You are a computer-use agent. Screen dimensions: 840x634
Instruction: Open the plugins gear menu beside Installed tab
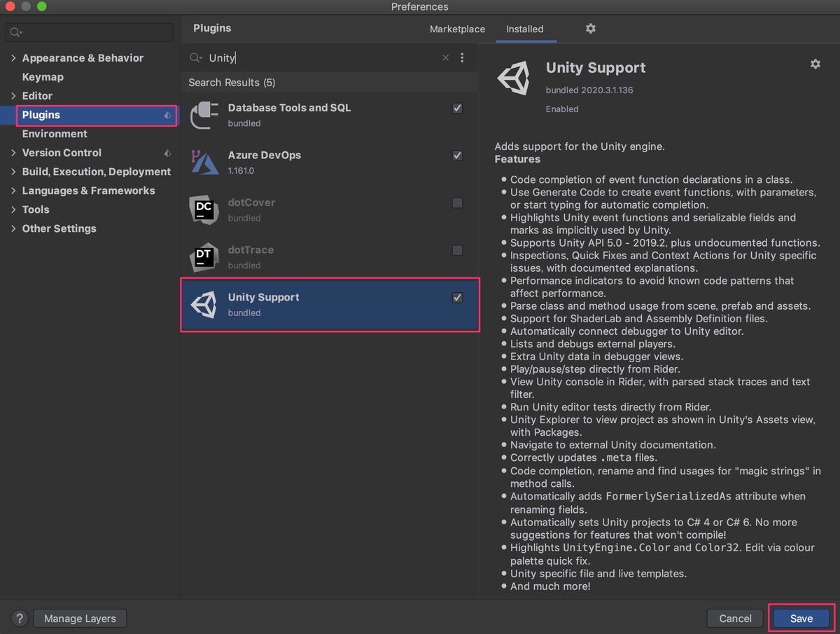(590, 29)
